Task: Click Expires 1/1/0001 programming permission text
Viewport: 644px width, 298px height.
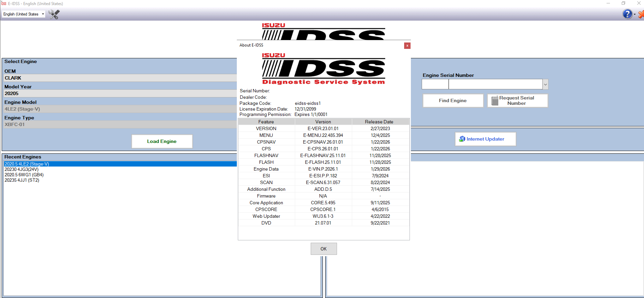Action: 311,114
